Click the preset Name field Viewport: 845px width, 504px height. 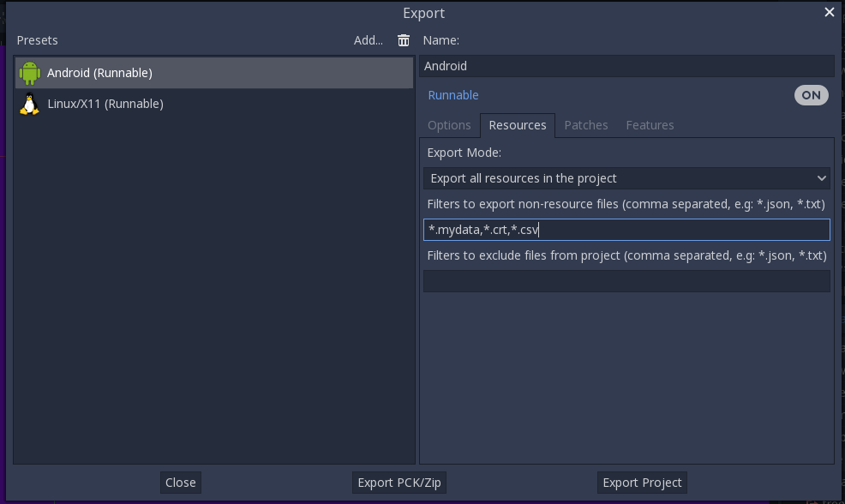pos(626,66)
